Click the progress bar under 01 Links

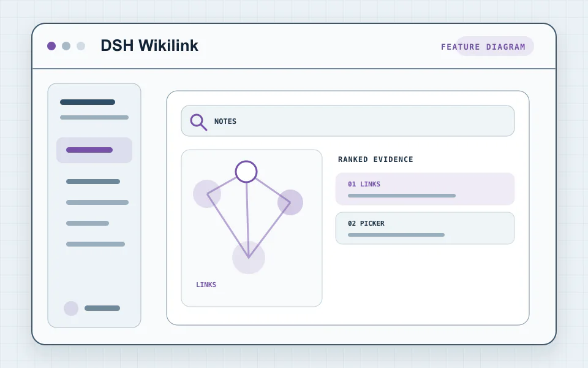point(402,196)
